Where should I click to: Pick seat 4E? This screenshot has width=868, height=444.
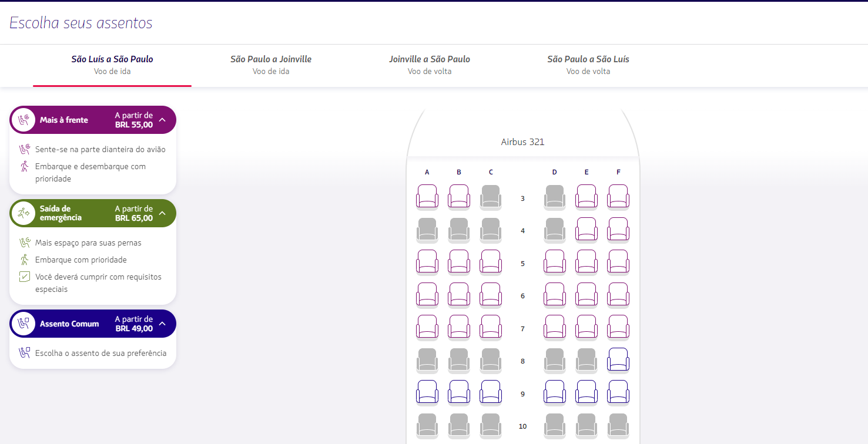pyautogui.click(x=587, y=230)
